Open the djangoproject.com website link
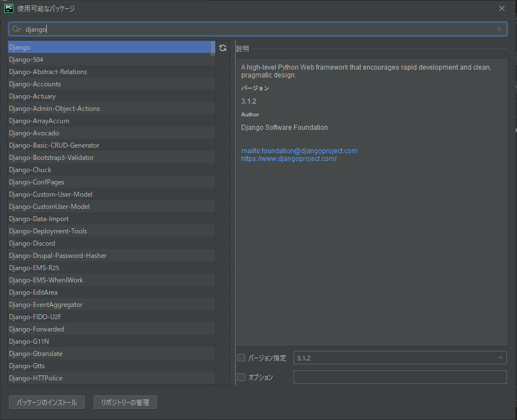The width and height of the screenshot is (517, 420). click(289, 159)
